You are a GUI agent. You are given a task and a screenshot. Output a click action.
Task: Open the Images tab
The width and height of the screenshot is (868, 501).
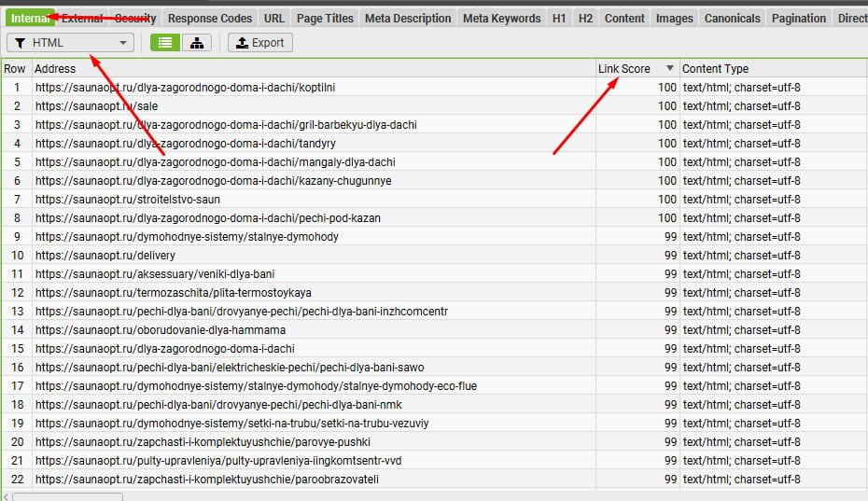click(x=674, y=19)
